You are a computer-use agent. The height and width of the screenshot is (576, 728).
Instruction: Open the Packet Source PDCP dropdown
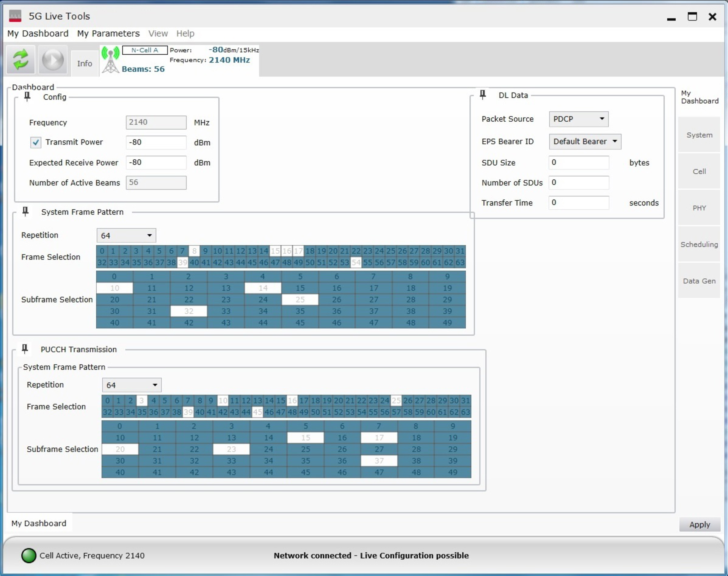578,119
